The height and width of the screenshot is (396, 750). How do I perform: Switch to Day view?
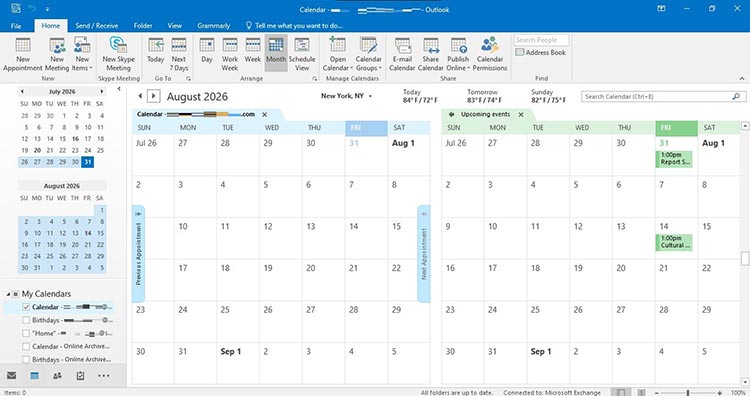pos(207,50)
